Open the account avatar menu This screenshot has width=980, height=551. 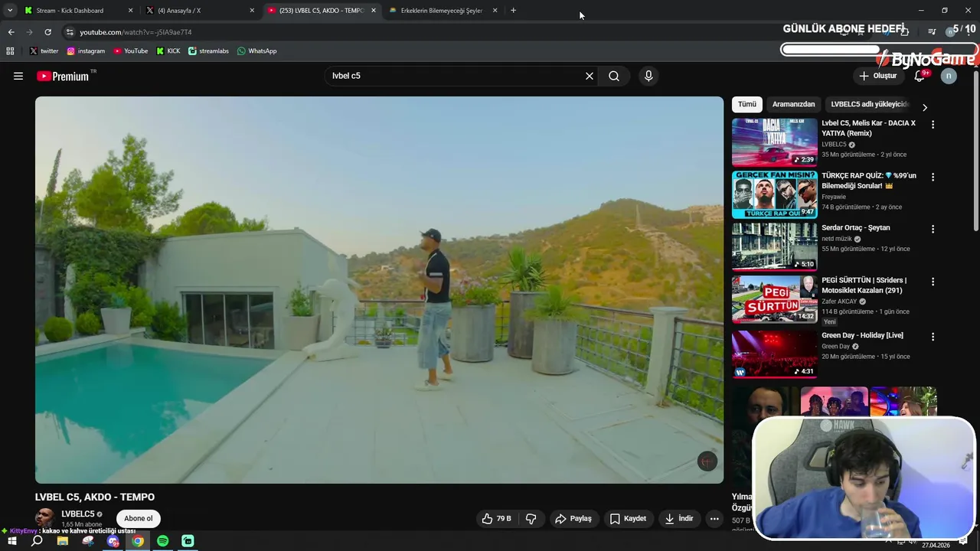[949, 76]
